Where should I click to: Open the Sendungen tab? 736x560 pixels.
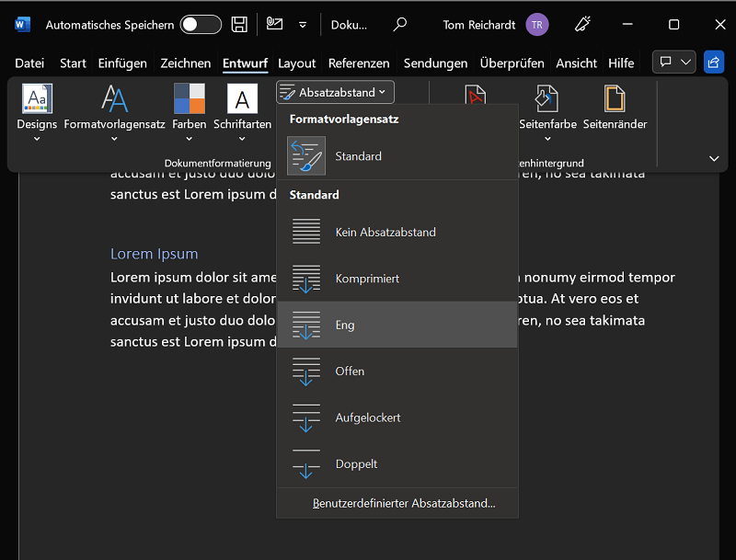pos(435,63)
